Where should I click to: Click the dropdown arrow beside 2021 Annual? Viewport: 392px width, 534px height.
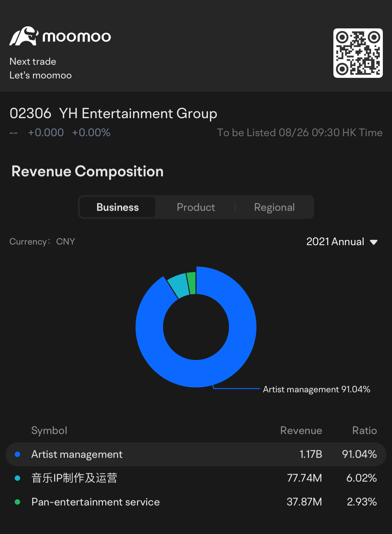tap(374, 242)
